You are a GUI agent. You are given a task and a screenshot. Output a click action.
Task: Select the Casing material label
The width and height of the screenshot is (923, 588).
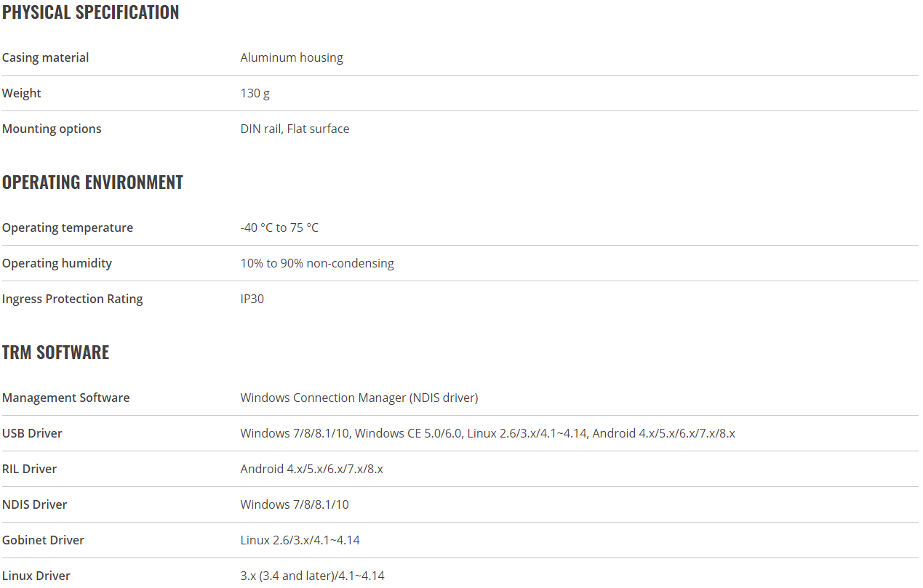click(x=46, y=57)
